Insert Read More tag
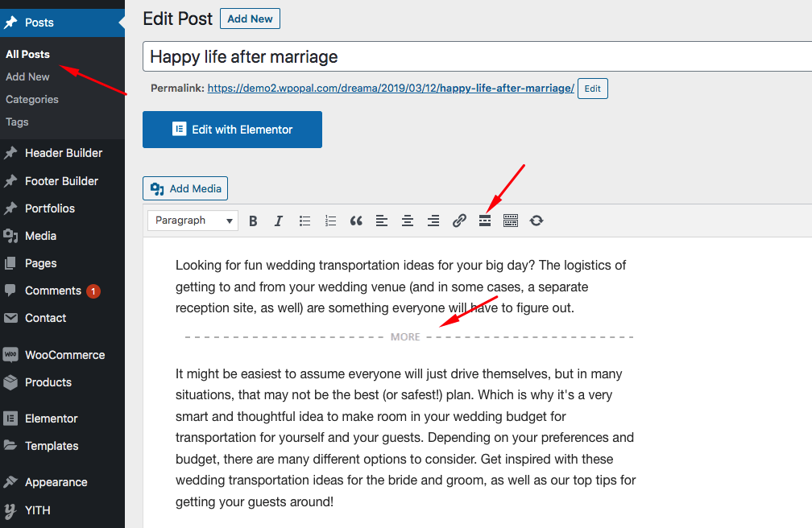The image size is (812, 528). (x=485, y=221)
